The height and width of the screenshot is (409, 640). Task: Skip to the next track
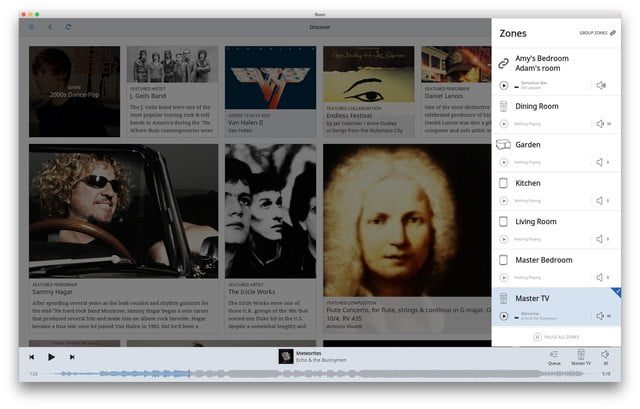pos(72,357)
